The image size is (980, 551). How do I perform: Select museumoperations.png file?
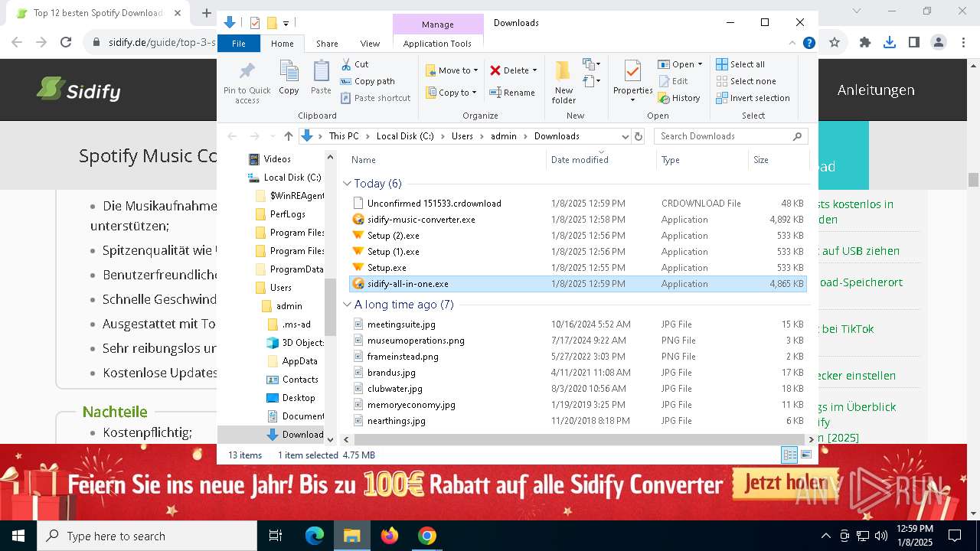pyautogui.click(x=578, y=341)
